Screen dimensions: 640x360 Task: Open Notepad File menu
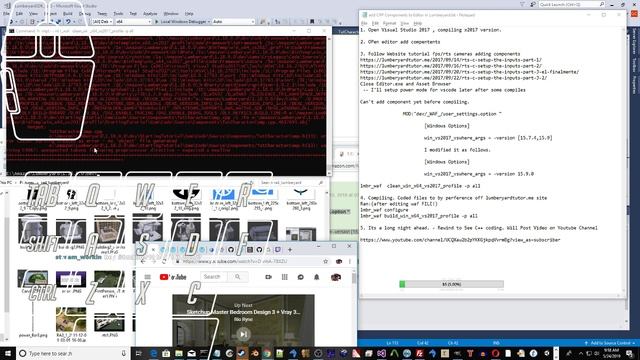click(x=364, y=23)
